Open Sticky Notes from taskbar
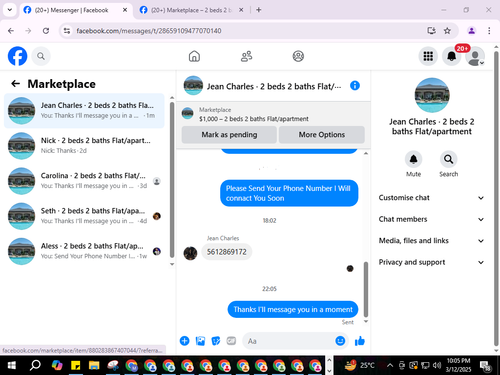500x375 pixels. coord(76,365)
